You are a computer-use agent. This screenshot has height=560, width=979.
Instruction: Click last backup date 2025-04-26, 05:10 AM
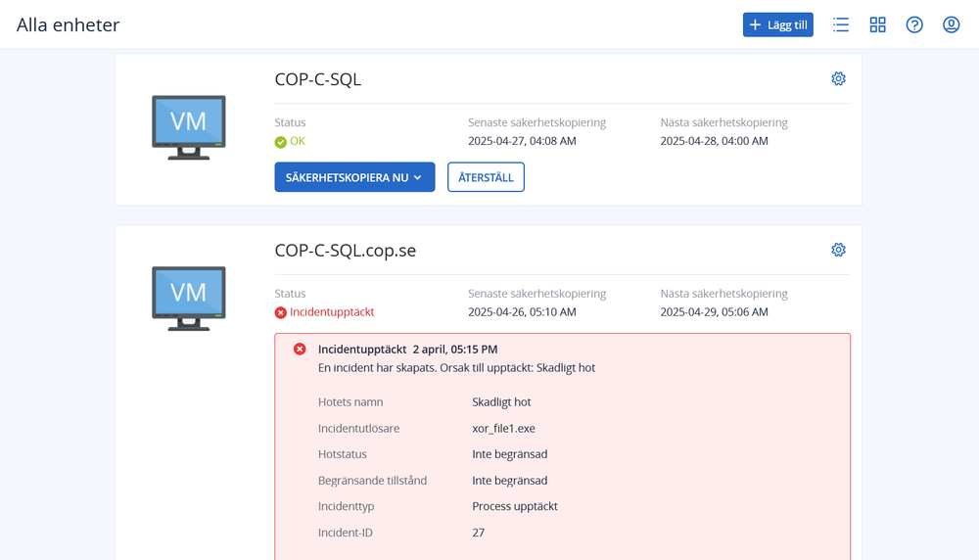pyautogui.click(x=522, y=312)
